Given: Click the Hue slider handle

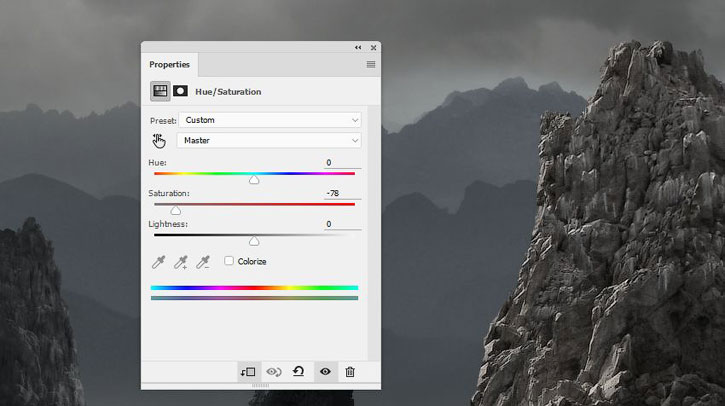Looking at the screenshot, I should (x=254, y=180).
